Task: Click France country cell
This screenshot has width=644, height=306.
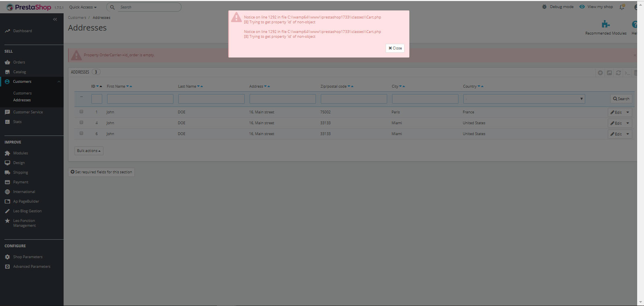Action: tap(469, 112)
